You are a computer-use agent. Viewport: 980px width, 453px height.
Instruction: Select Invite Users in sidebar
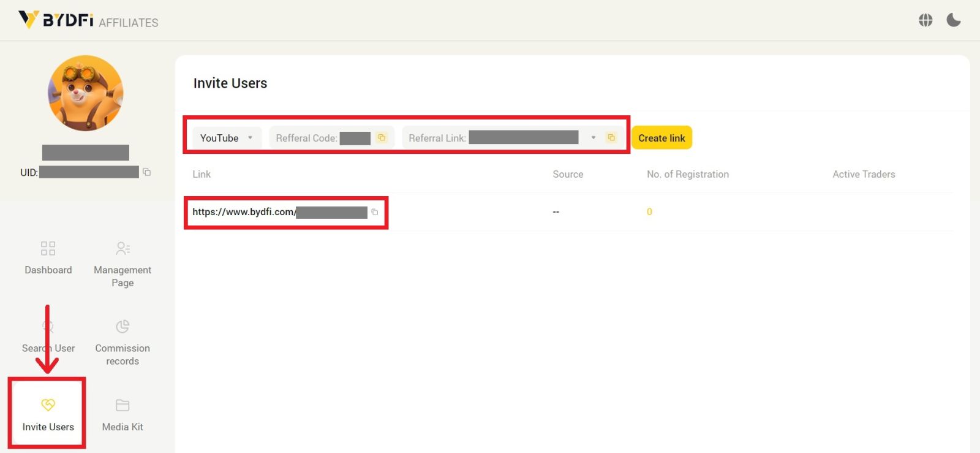(x=48, y=414)
